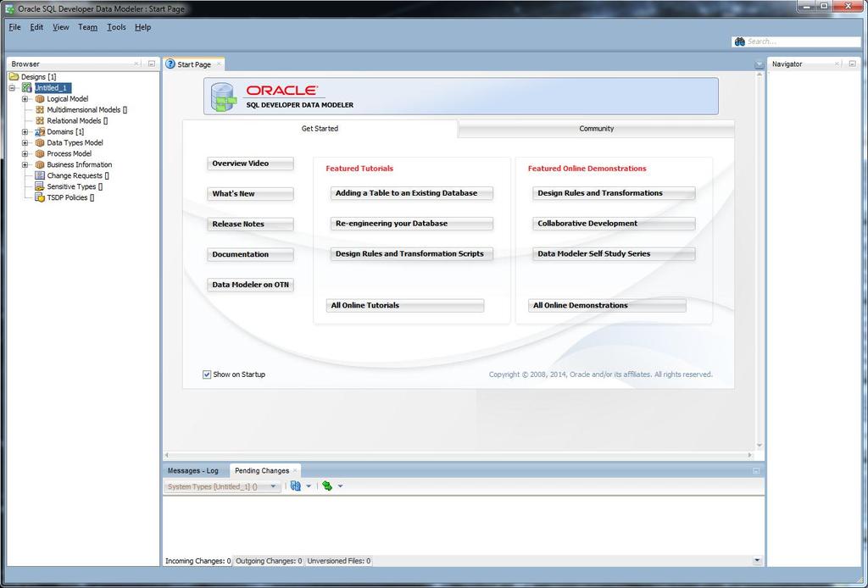Expand the Logical Model node
Viewport: 868px width, 588px height.
click(x=25, y=99)
